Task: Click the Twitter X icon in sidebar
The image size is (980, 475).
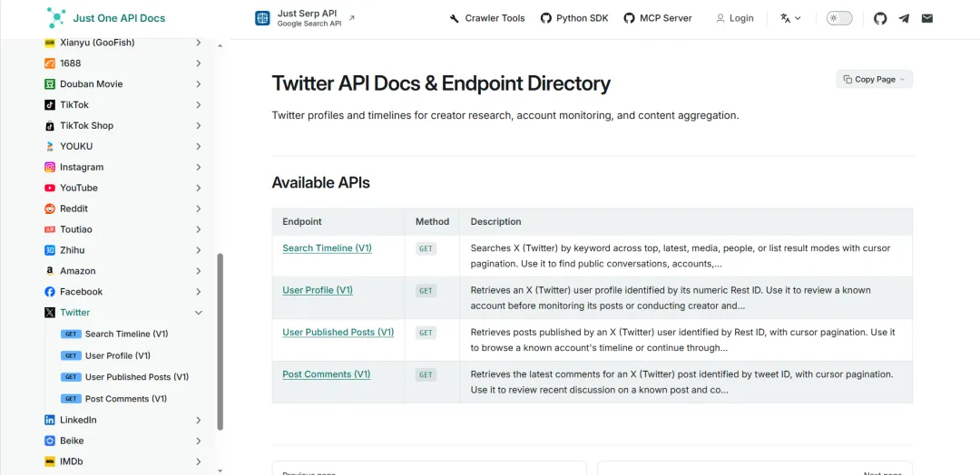Action: [50, 312]
